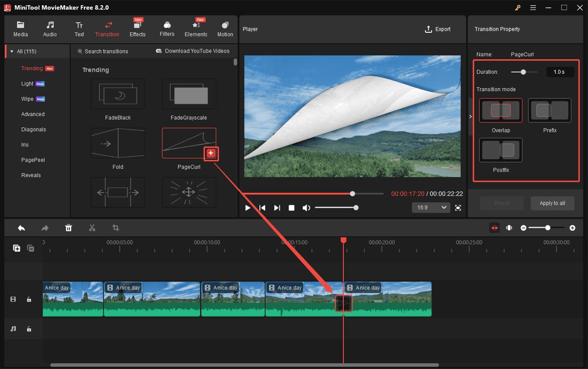Select the Fold transition thumbnail
This screenshot has height=369, width=588.
(x=118, y=143)
